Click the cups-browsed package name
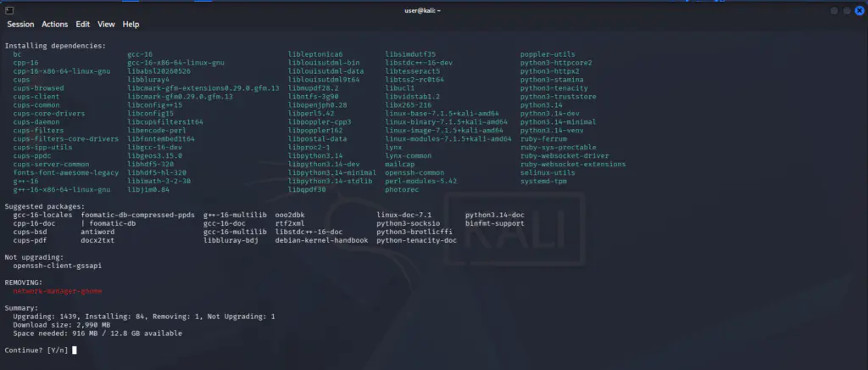The image size is (868, 370). [x=39, y=88]
